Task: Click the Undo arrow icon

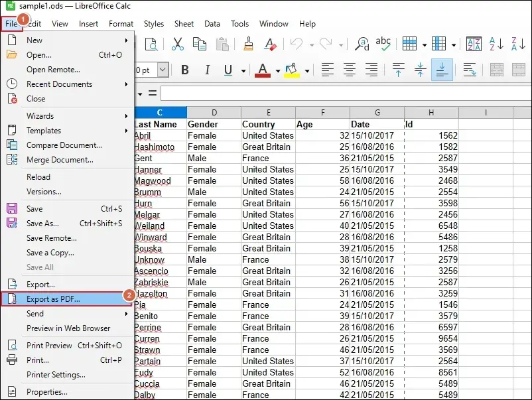Action: pyautogui.click(x=297, y=44)
